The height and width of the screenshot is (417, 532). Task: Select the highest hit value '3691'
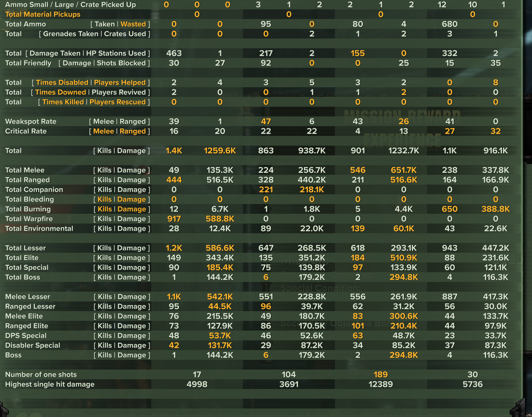tap(289, 384)
